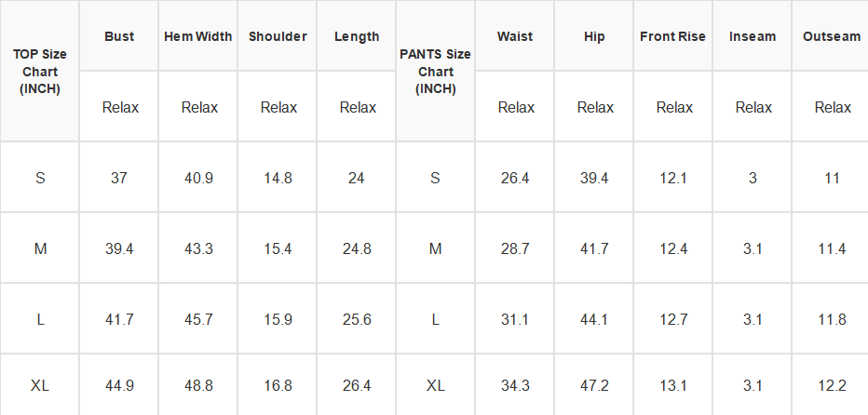
Task: Click the Shoulder column header
Action: (x=278, y=36)
